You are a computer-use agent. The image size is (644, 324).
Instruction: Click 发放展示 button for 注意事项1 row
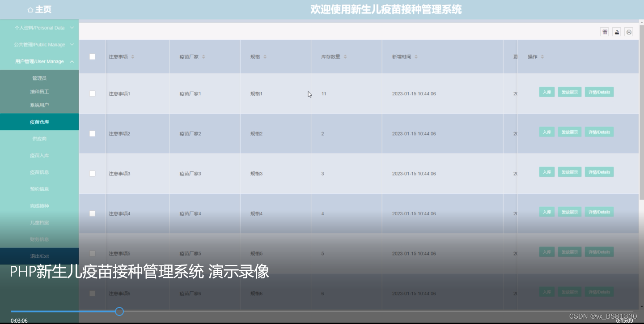tap(570, 92)
